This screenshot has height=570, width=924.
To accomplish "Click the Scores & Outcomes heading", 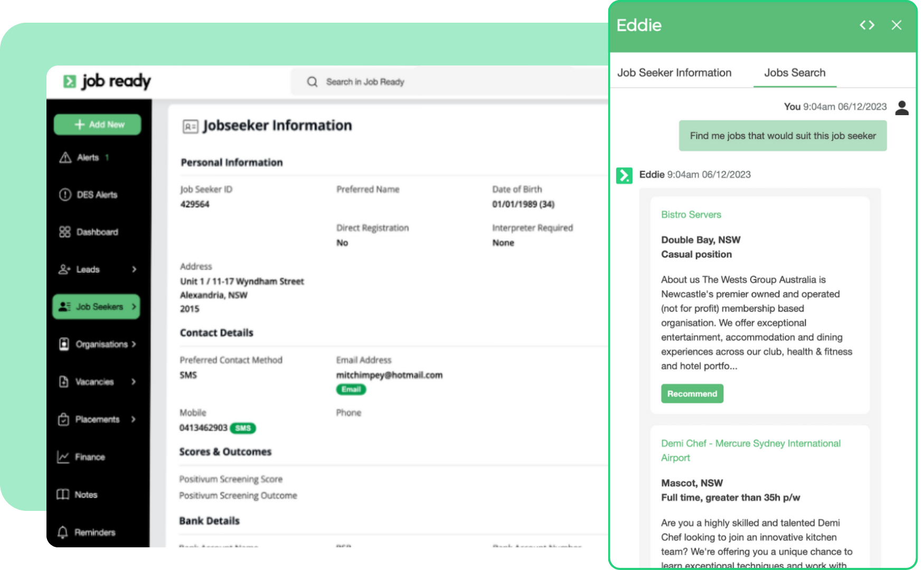I will 225,452.
